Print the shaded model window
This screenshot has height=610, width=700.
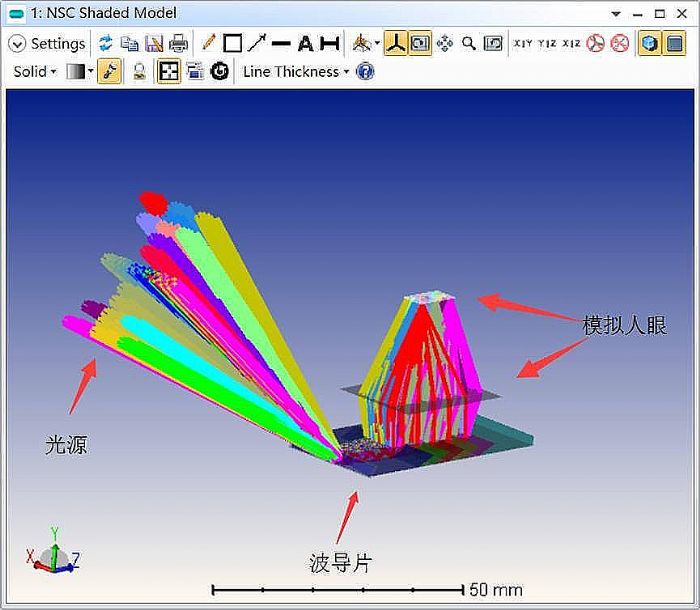[x=178, y=43]
